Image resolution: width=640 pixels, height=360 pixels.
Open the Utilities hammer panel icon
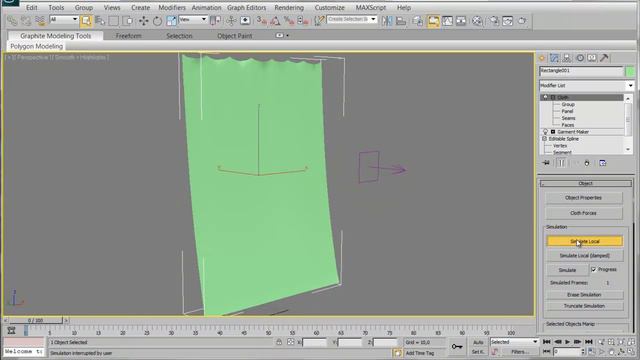pos(604,58)
